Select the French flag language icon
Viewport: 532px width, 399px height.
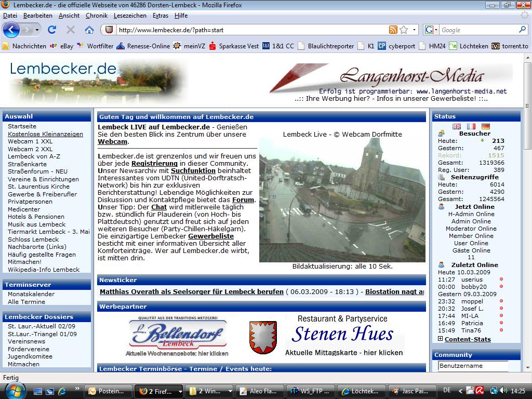coord(471,126)
